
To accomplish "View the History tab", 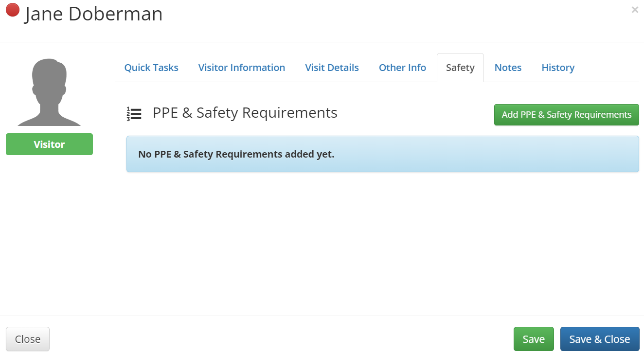I will 558,68.
